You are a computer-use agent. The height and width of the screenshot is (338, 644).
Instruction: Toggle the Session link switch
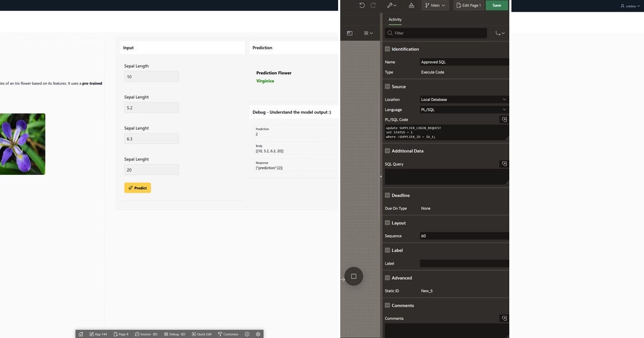(155, 334)
